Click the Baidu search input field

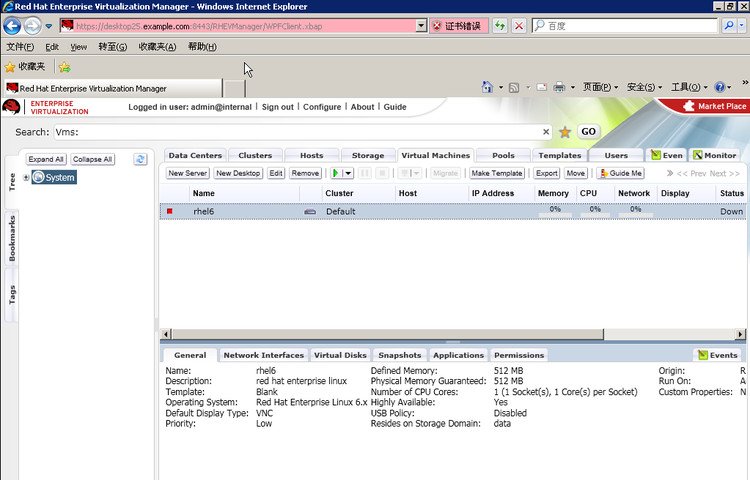point(625,26)
